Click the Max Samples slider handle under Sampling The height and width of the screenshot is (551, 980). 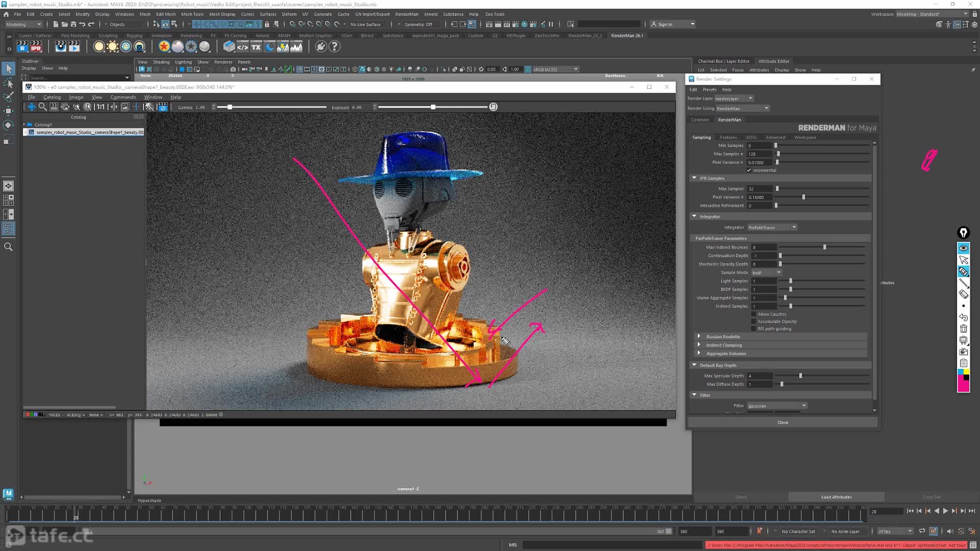[778, 154]
